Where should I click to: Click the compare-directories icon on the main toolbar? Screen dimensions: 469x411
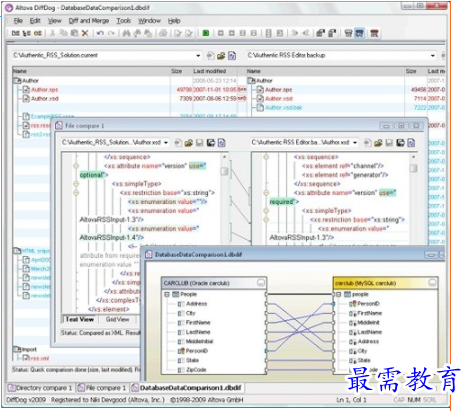[27, 33]
